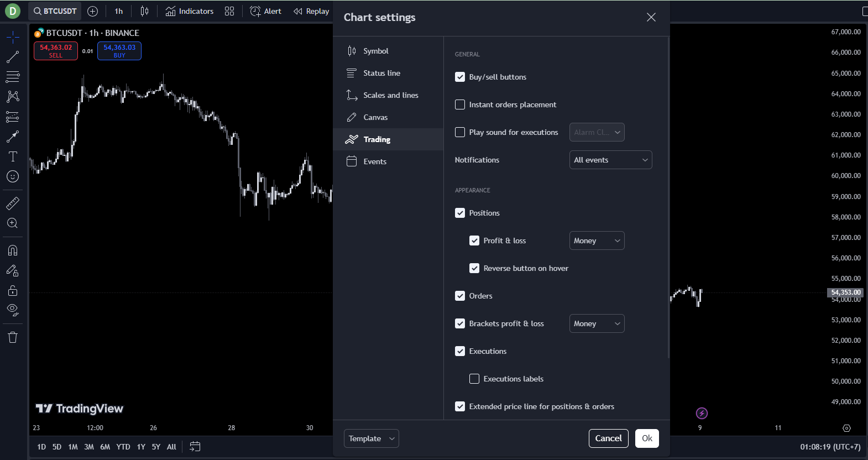Open the Canvas settings tab
868x460 pixels.
pos(389,117)
